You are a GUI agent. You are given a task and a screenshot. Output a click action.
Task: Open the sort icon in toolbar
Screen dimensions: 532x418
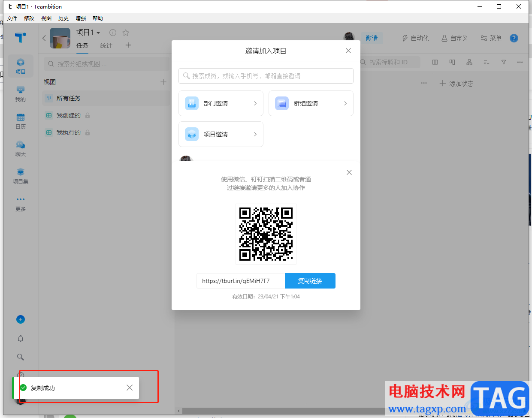click(x=487, y=62)
